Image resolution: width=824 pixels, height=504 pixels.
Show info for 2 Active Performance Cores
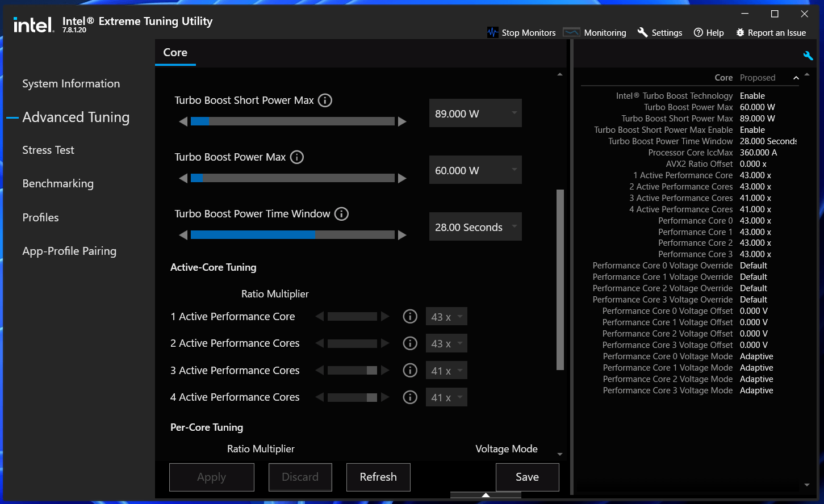[410, 343]
